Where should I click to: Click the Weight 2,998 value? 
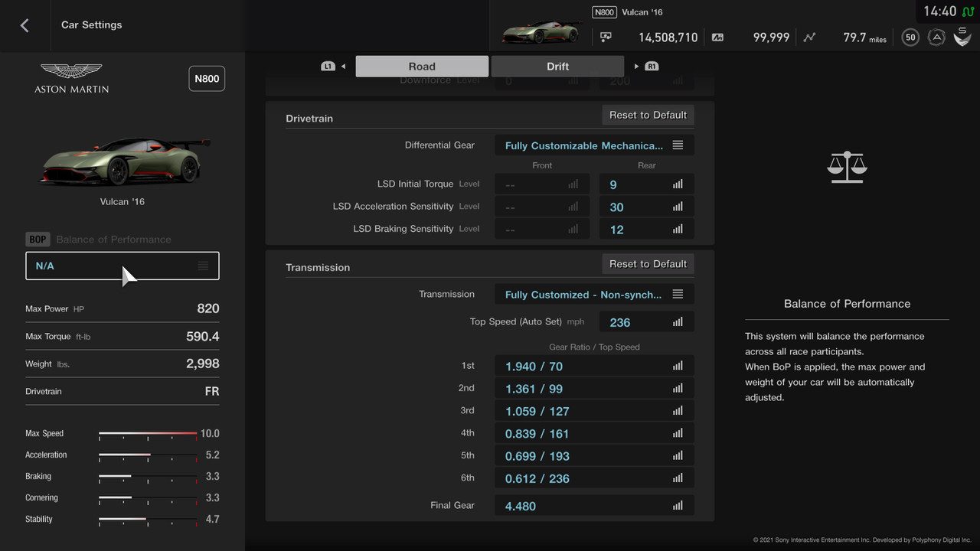[203, 364]
